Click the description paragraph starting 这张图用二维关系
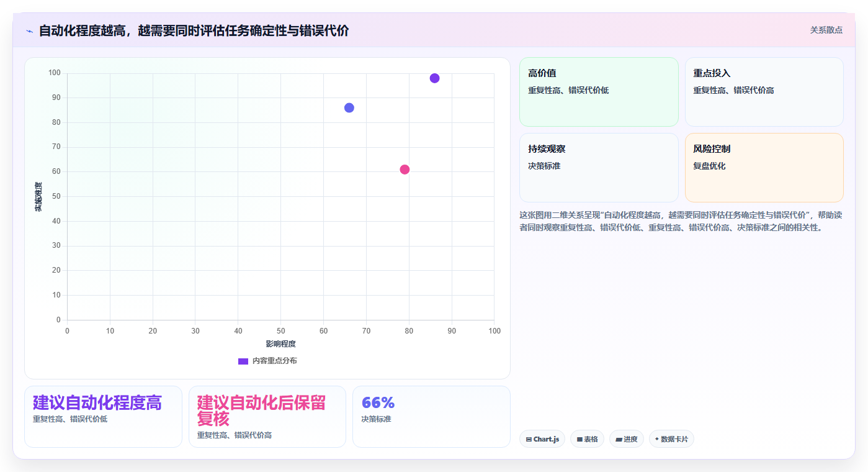 [681, 221]
